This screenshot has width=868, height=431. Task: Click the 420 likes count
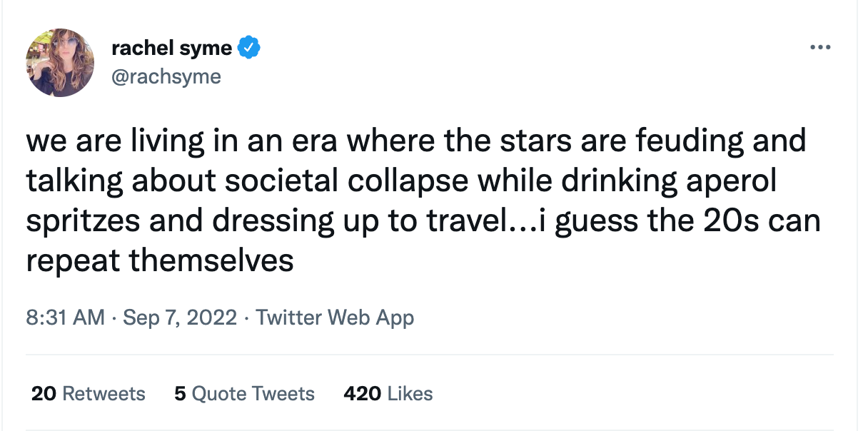point(360,394)
